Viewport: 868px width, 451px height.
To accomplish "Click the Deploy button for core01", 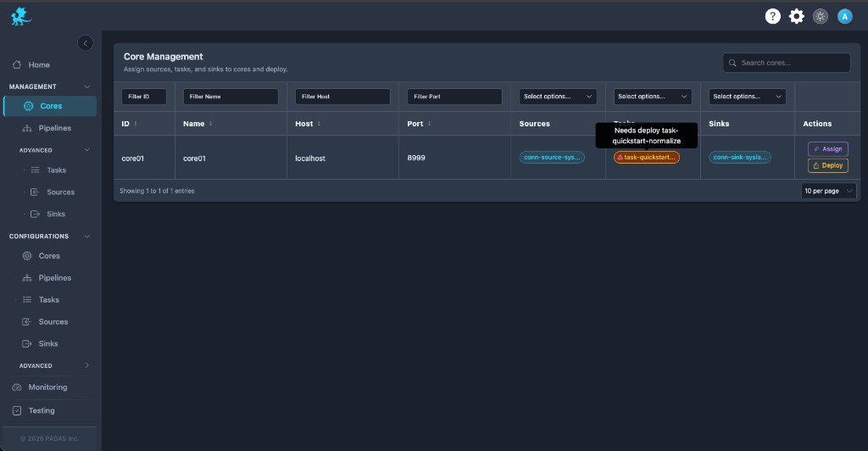I will click(827, 165).
